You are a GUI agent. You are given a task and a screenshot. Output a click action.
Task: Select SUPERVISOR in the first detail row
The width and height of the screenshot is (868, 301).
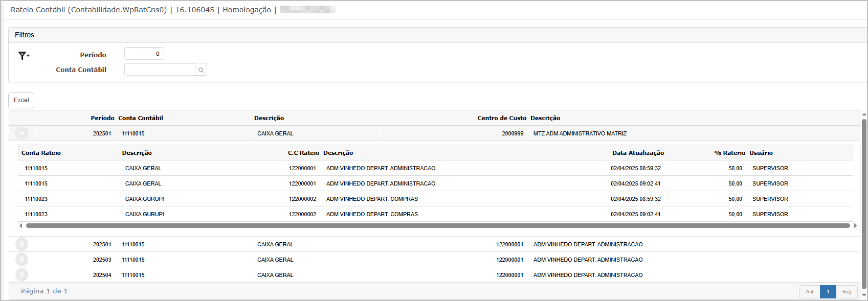point(770,168)
